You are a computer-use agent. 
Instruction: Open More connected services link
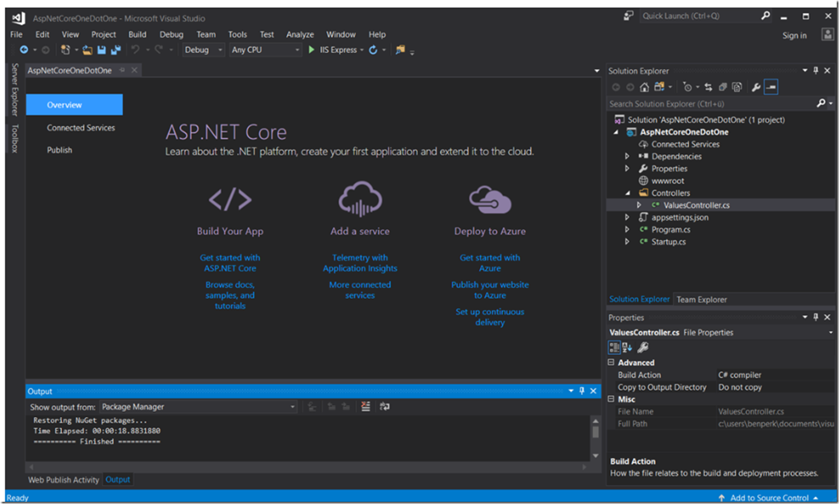tap(360, 290)
